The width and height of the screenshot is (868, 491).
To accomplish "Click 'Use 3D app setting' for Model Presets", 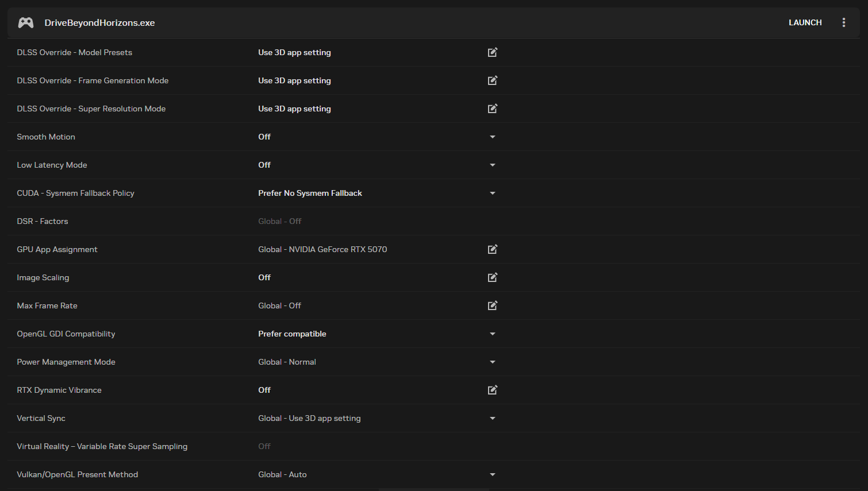I will click(x=294, y=52).
